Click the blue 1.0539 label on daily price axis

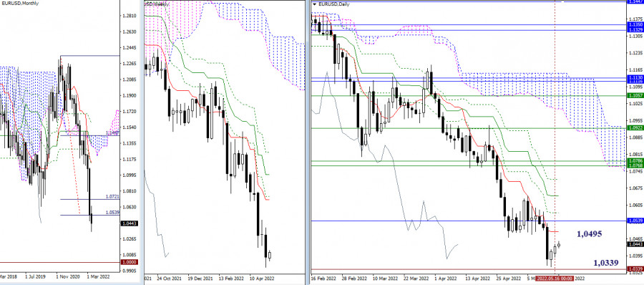(635, 221)
